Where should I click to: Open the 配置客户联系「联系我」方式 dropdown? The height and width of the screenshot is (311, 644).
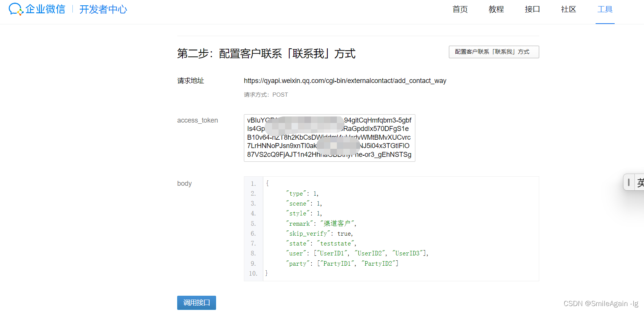[x=494, y=52]
